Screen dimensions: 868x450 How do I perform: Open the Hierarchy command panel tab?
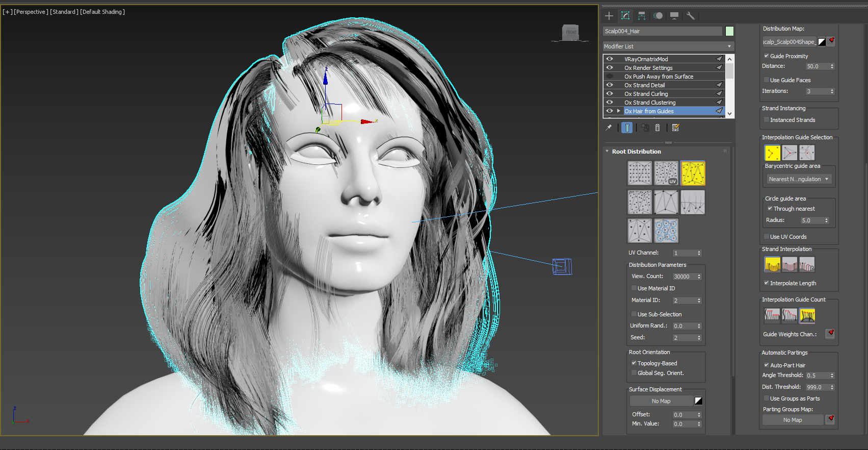tap(642, 16)
